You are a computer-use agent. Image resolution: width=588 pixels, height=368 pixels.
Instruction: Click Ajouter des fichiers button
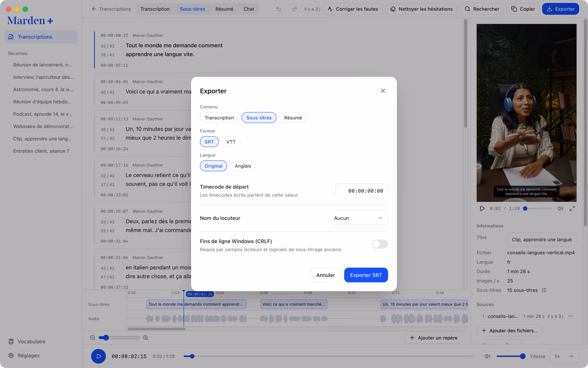509,330
